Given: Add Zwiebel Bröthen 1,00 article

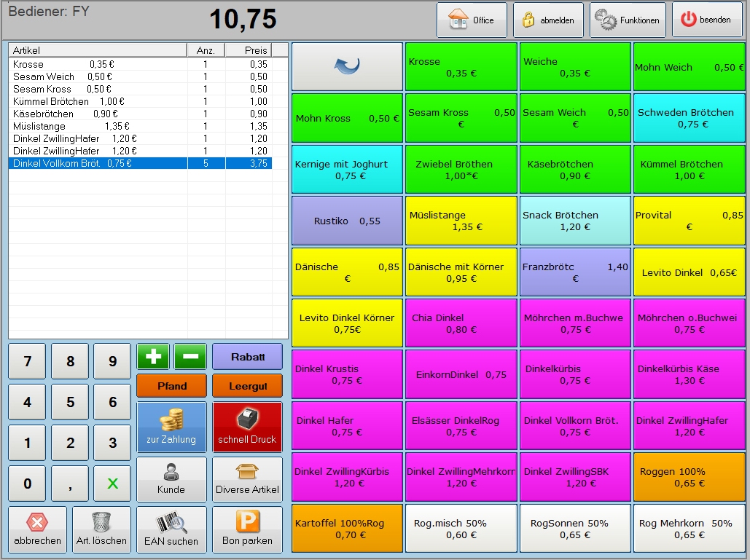Looking at the screenshot, I should [x=461, y=169].
